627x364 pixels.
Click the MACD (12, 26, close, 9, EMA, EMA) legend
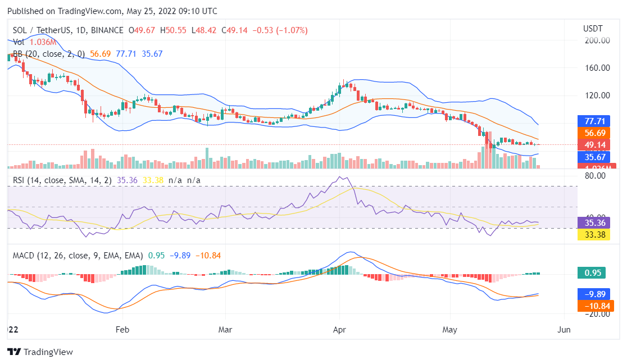click(78, 256)
